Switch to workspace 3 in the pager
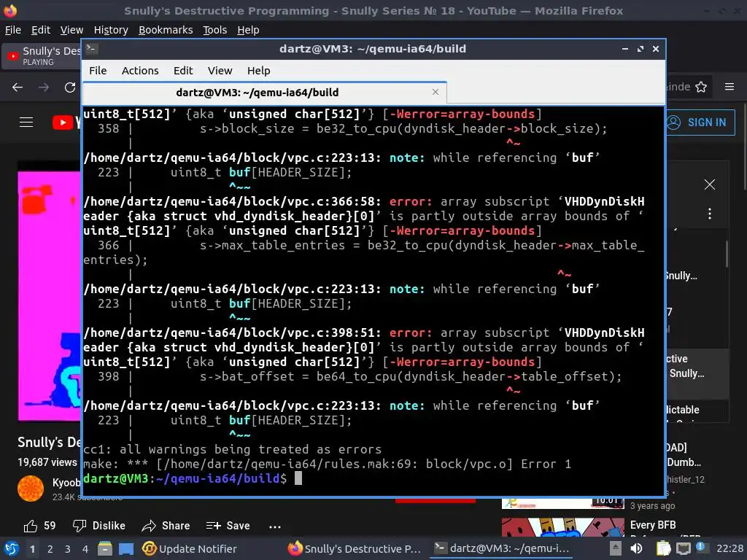This screenshot has height=560, width=747. [68, 549]
